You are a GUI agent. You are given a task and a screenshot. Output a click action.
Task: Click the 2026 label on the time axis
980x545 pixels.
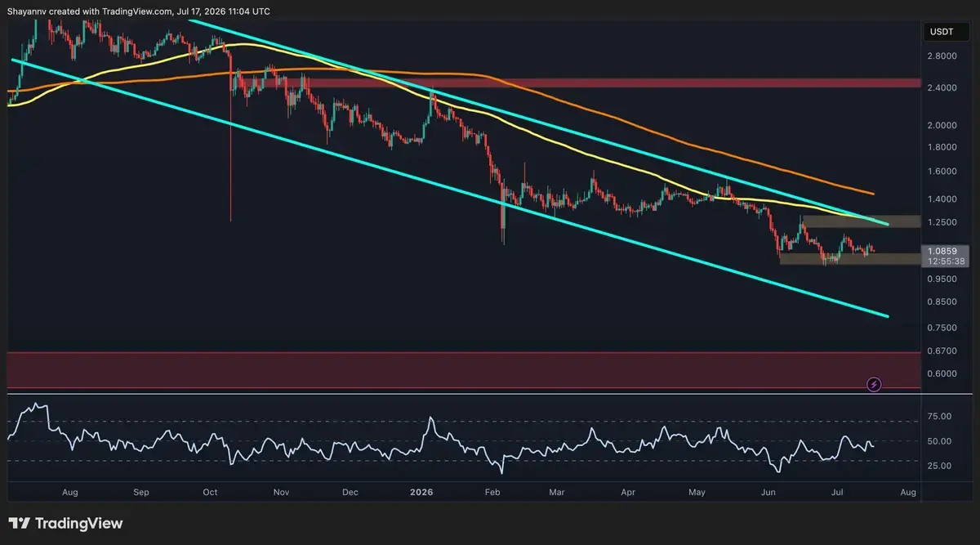tap(421, 493)
